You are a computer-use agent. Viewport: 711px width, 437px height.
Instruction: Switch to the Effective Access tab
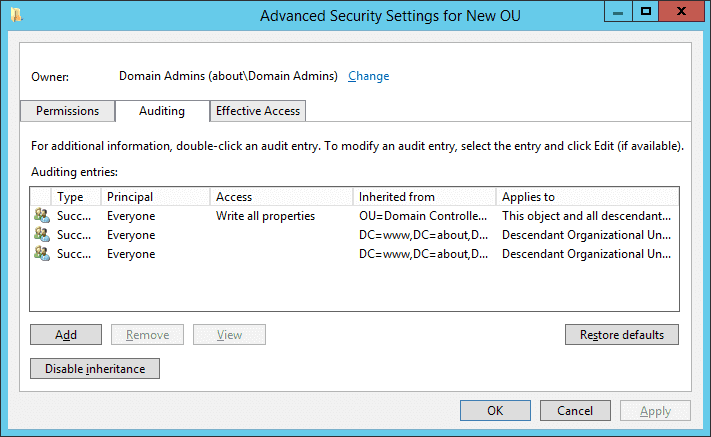point(258,111)
